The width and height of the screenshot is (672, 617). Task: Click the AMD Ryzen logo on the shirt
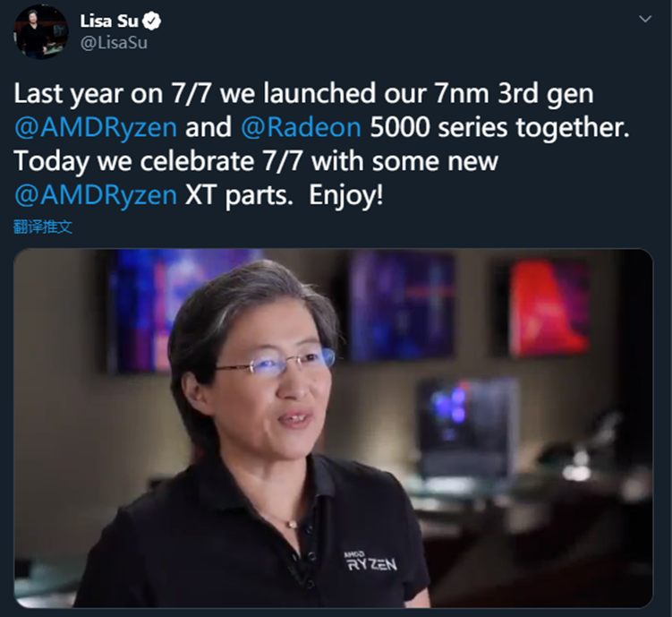tap(371, 561)
